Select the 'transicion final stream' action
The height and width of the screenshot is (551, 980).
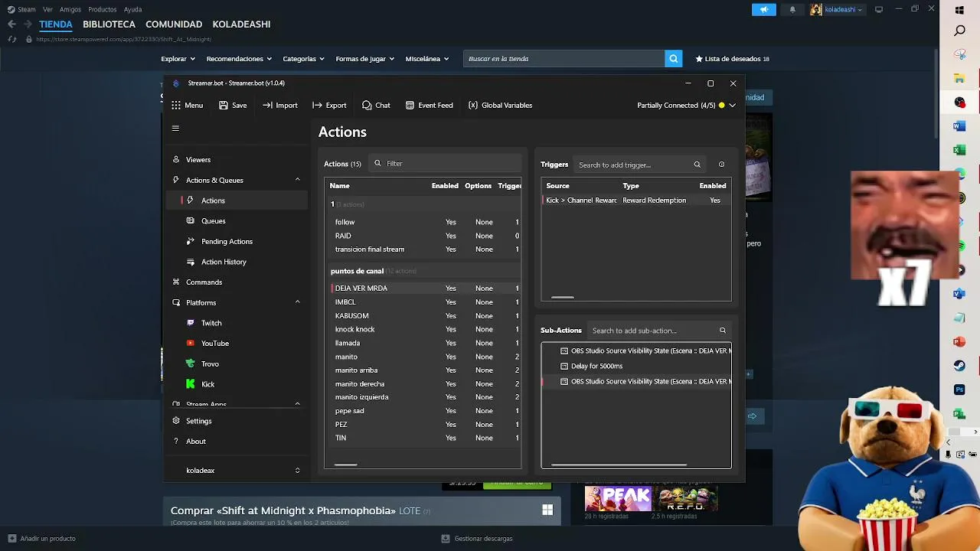tap(426, 249)
